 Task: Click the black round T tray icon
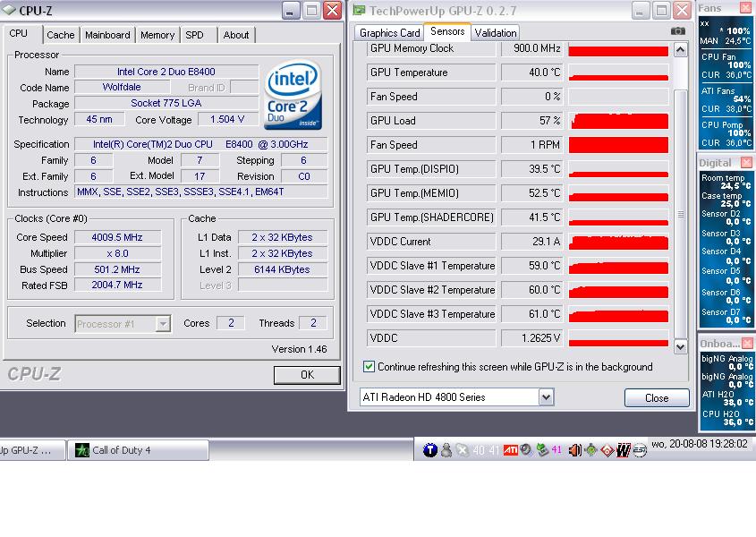(x=430, y=450)
